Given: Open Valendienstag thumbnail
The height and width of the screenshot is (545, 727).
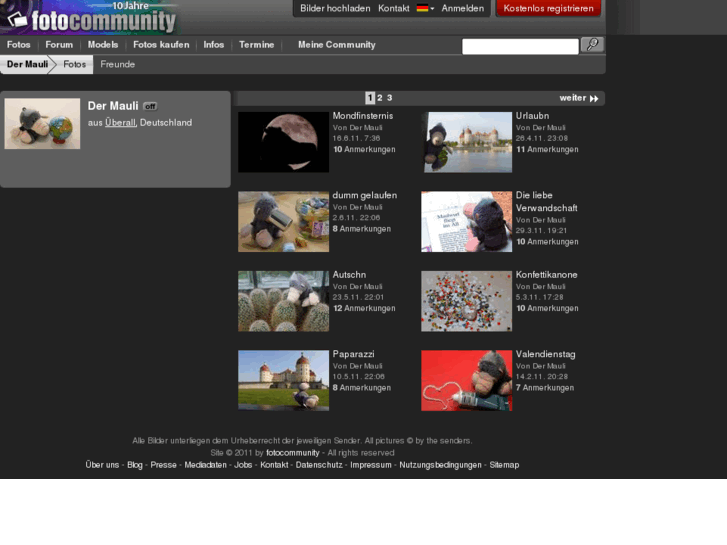Looking at the screenshot, I should pos(466,380).
